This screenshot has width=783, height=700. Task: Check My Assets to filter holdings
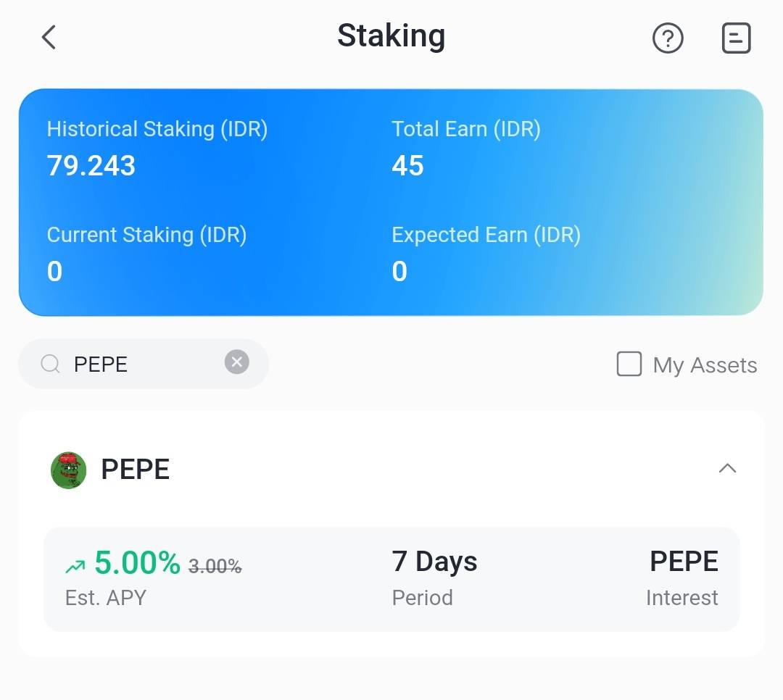point(629,364)
